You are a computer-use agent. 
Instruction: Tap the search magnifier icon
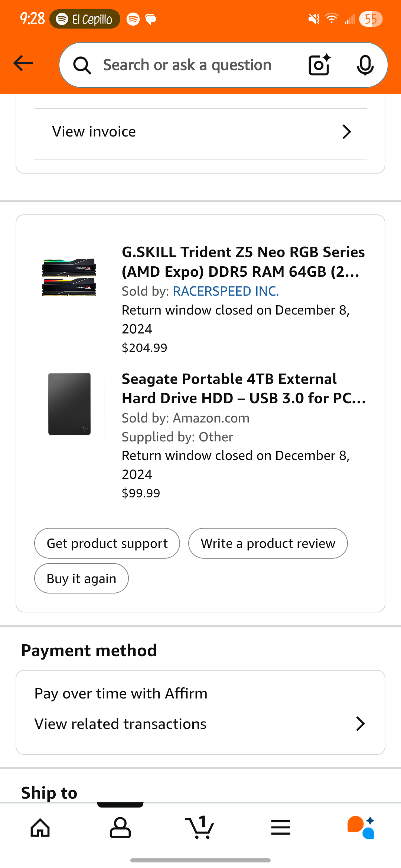[x=82, y=66]
